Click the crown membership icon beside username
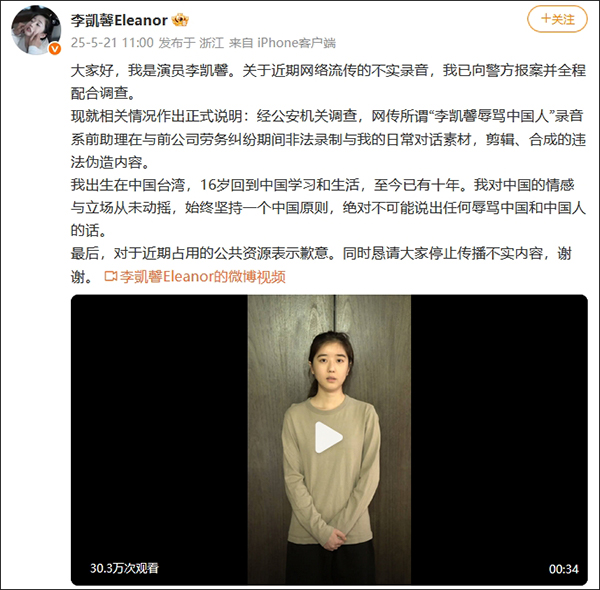This screenshot has height=590, width=600. tap(180, 20)
